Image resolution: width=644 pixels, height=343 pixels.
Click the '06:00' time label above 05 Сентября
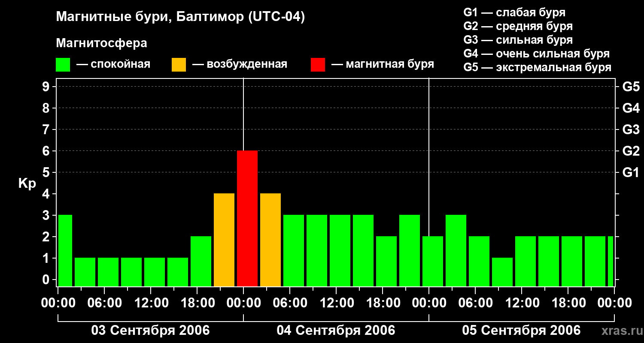[x=476, y=303]
